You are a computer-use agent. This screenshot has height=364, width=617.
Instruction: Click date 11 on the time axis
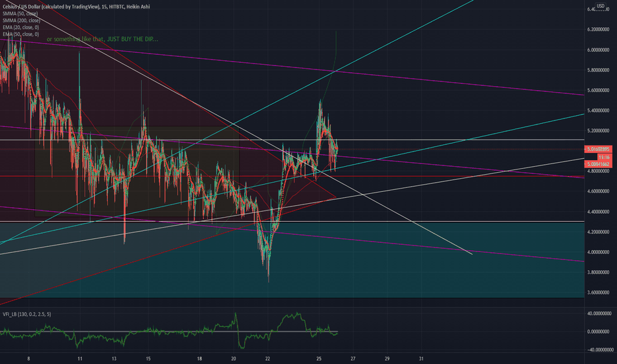click(x=80, y=359)
